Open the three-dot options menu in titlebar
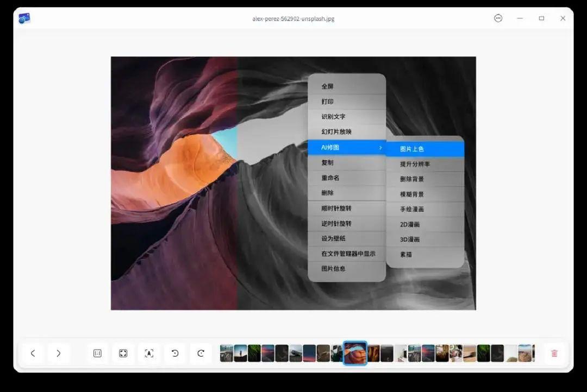The image size is (587, 392). point(498,18)
